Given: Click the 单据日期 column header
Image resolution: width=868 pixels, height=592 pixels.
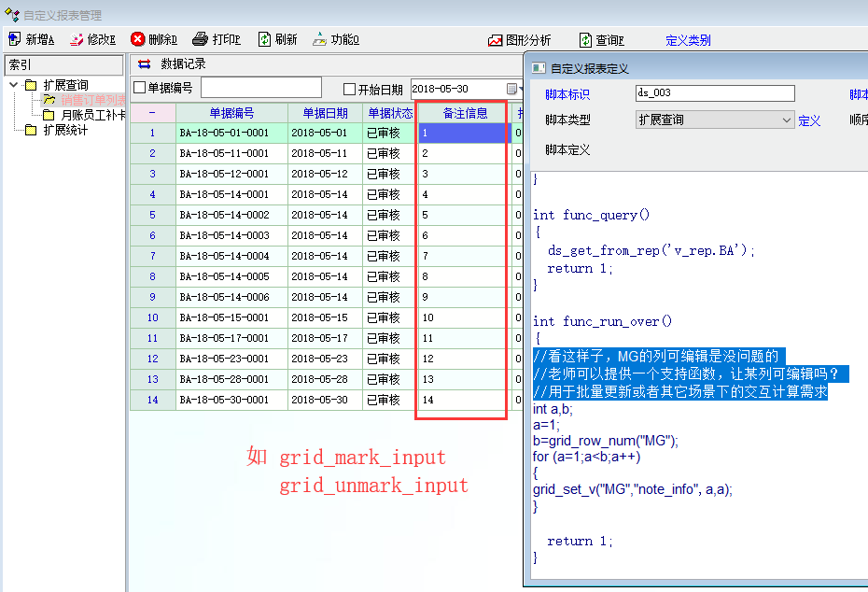Looking at the screenshot, I should (x=324, y=113).
